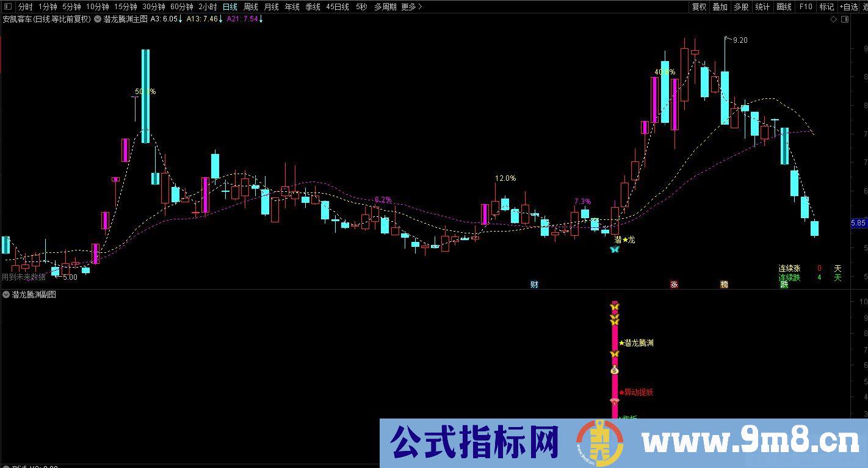The image size is (868, 468).
Task: Click the 榜 event marker icon
Action: (x=724, y=284)
